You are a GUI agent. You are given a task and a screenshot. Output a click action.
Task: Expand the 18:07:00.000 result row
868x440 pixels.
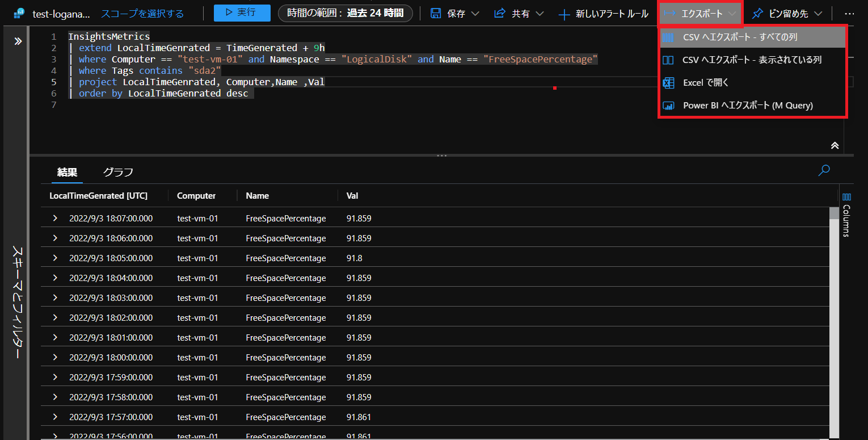click(55, 218)
